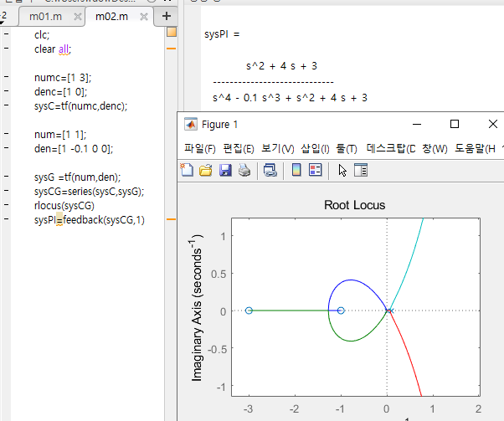The width and height of the screenshot is (504, 421).
Task: Click the Root Locus plot title
Action: click(354, 205)
